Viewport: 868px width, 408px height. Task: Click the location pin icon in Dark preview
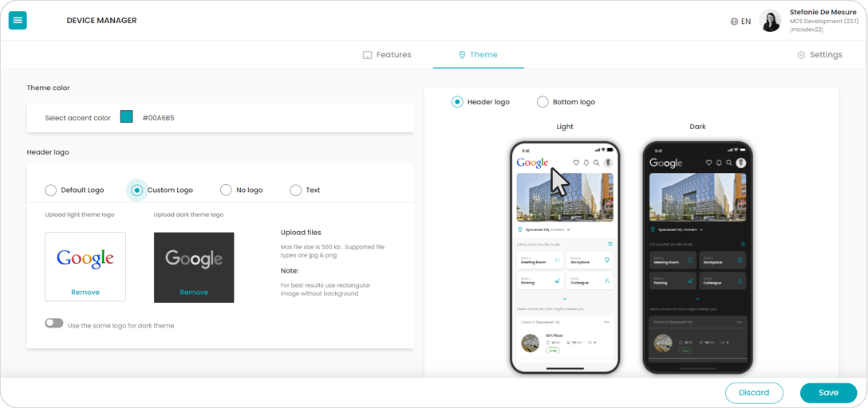click(x=653, y=229)
